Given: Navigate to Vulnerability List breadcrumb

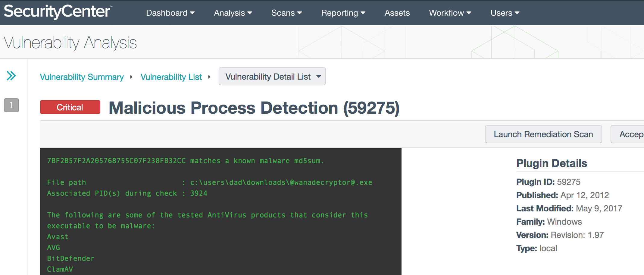Looking at the screenshot, I should point(171,77).
